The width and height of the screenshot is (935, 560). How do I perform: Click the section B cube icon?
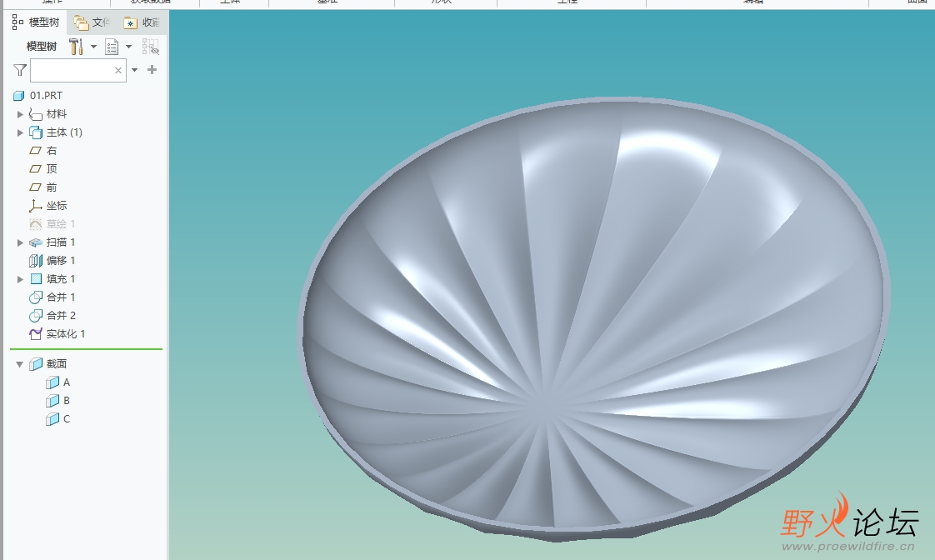point(52,401)
